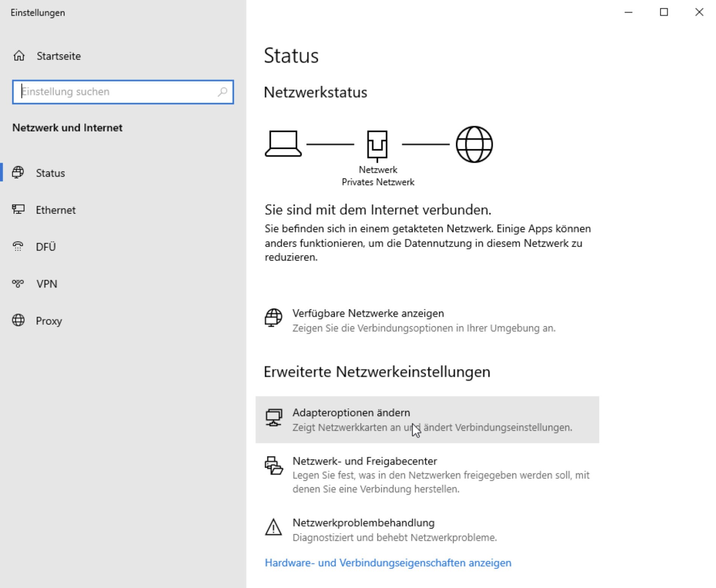Start the Netzwerkproblembehandlung

pyautogui.click(x=427, y=530)
